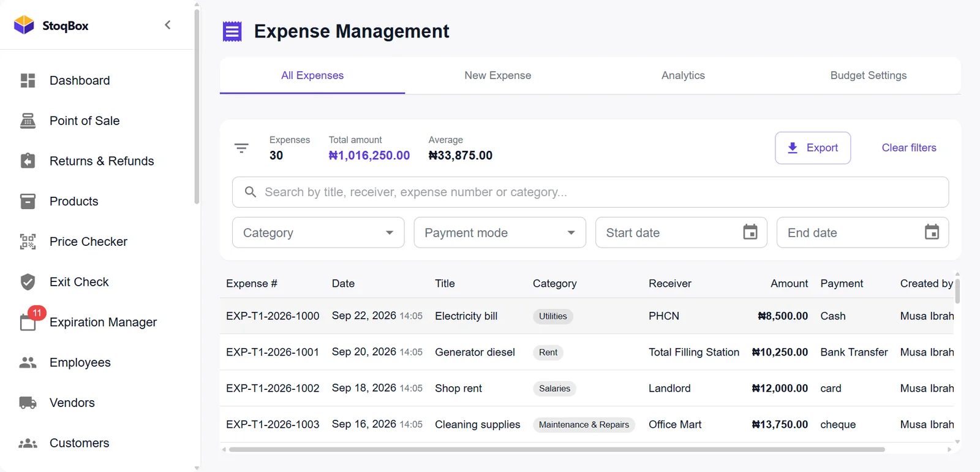The height and width of the screenshot is (472, 980).
Task: Click the Products box icon
Action: [28, 201]
